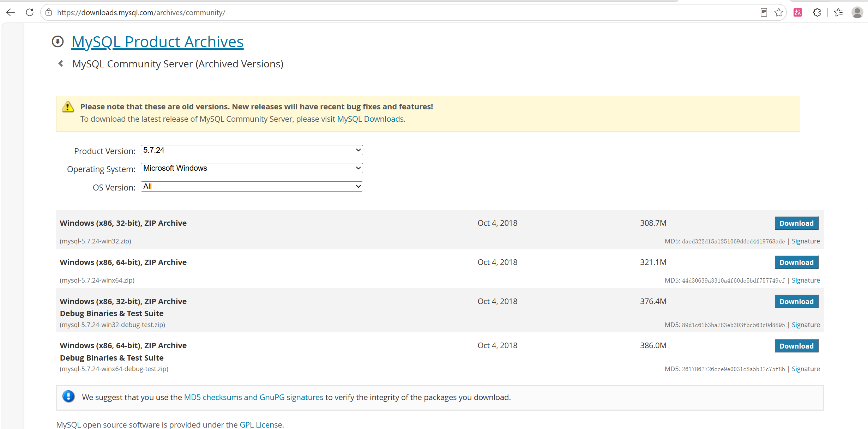Image resolution: width=868 pixels, height=429 pixels.
Task: Download 64-bit Debug Binaries (386.0M)
Action: (x=797, y=346)
